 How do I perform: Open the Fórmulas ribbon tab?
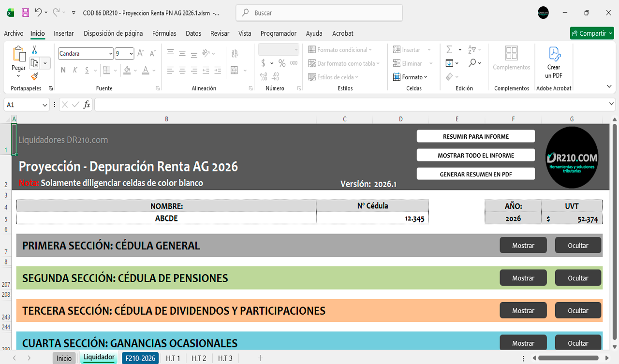tap(164, 33)
